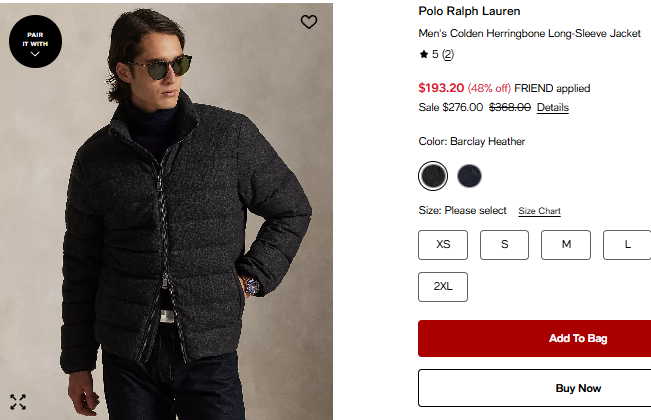This screenshot has height=420, width=651.
Task: Select size S
Action: (504, 245)
